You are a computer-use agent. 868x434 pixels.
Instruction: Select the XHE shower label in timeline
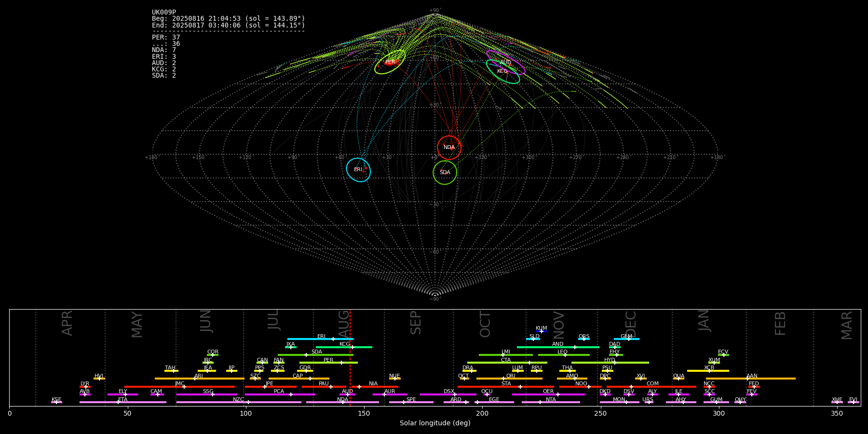837,400
